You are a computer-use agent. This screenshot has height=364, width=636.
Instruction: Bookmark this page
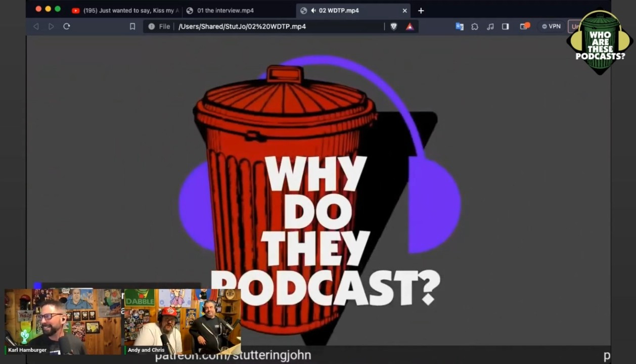coord(132,26)
